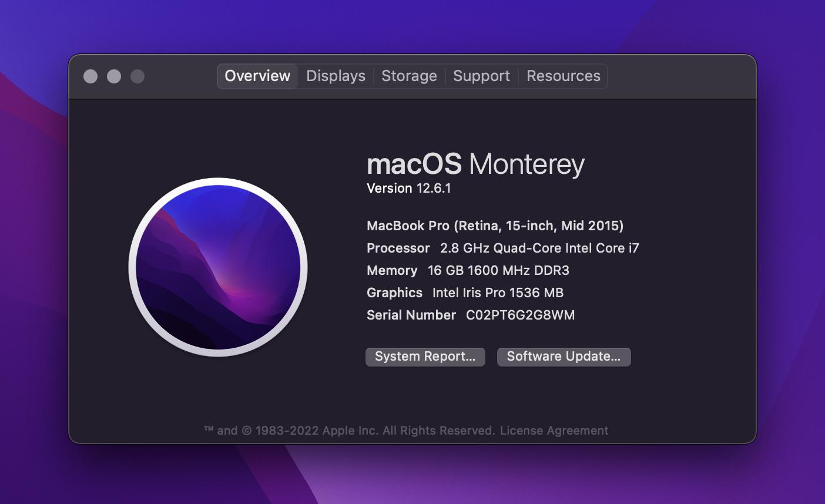Open the License Agreement link

pos(554,431)
